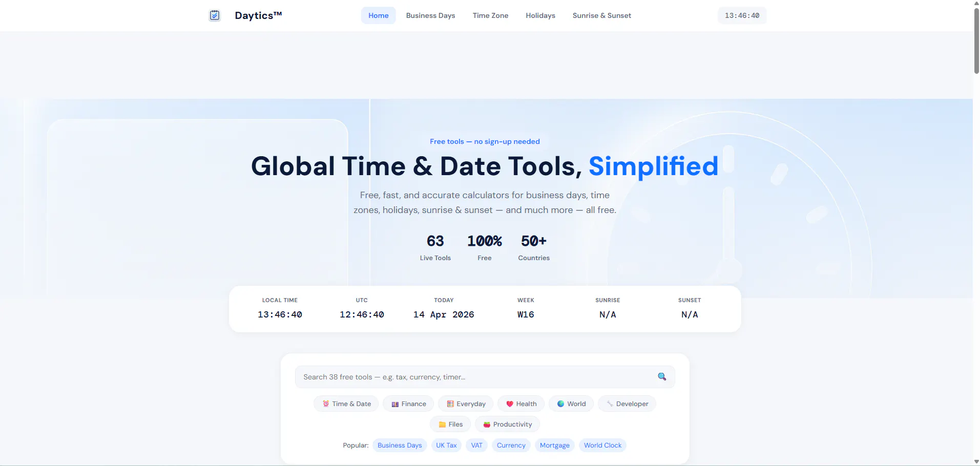Click the scrollbar down arrow

tap(976, 461)
